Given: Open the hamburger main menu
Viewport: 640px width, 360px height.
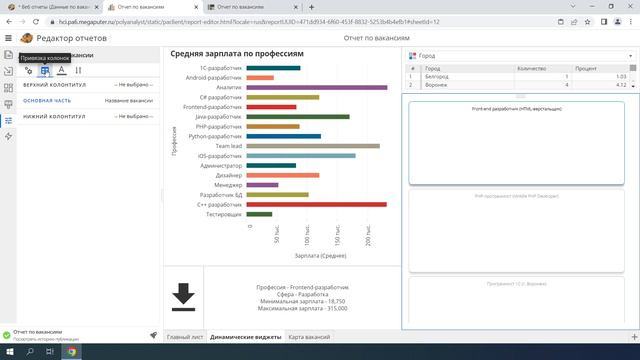Looking at the screenshot, I should tap(8, 38).
